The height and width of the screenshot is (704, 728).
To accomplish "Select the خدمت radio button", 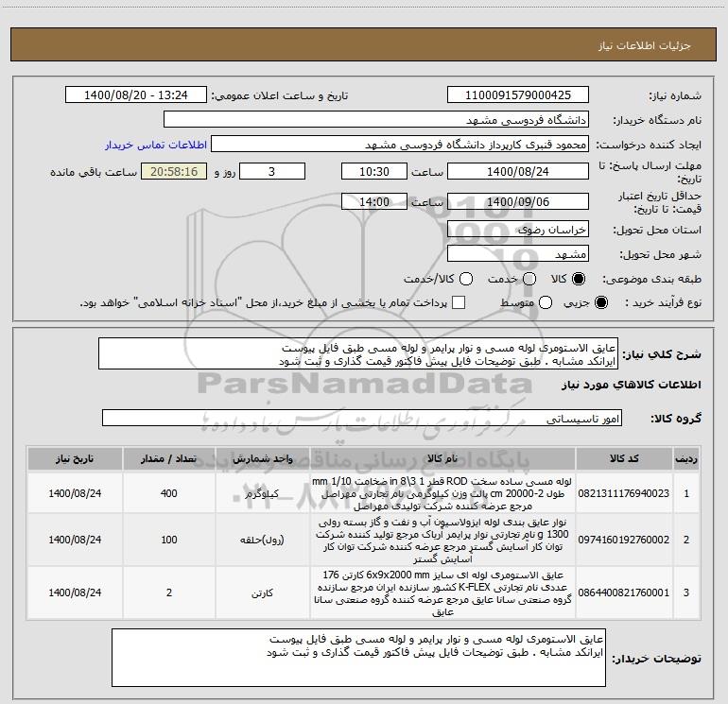I will coord(529,279).
